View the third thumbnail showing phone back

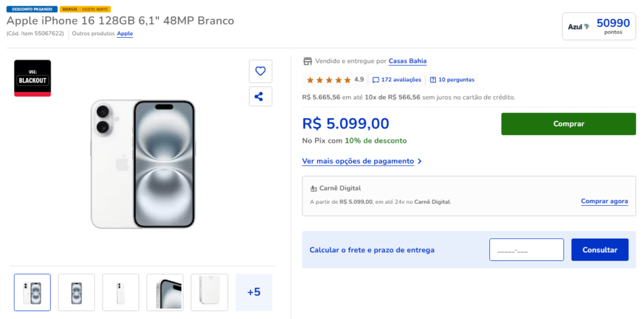pyautogui.click(x=121, y=292)
